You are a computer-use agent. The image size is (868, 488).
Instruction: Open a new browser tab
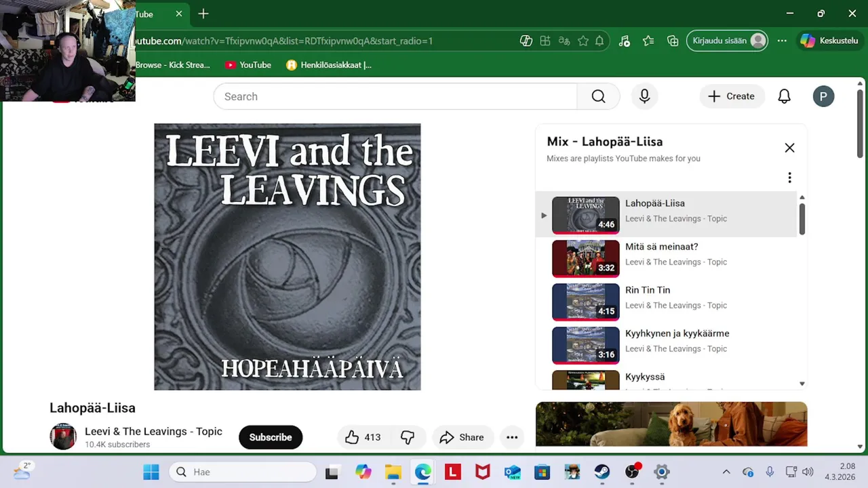pos(203,14)
